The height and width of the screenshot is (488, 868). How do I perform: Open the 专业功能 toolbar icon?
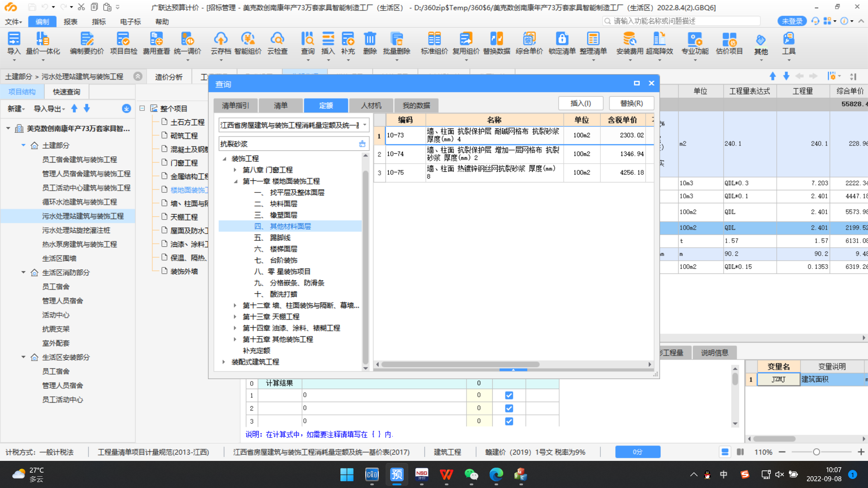pyautogui.click(x=695, y=44)
